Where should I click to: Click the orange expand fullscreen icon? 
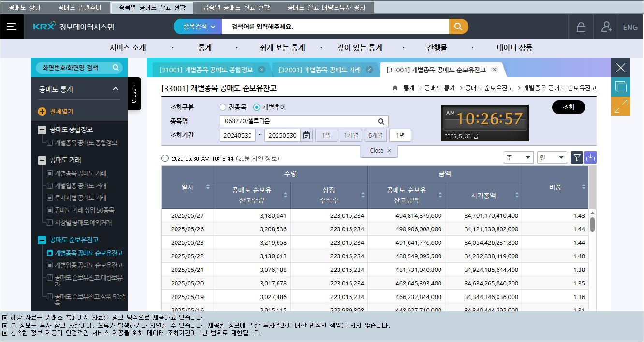click(x=620, y=106)
